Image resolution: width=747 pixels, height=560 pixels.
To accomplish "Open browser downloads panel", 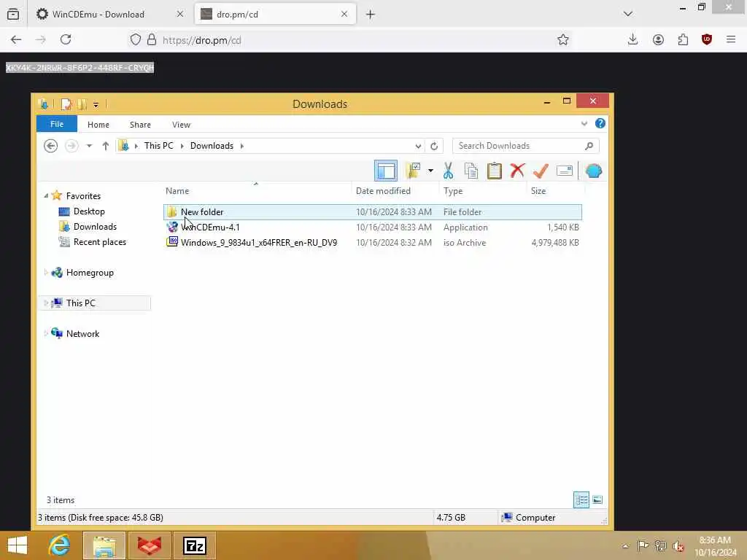I will point(632,39).
